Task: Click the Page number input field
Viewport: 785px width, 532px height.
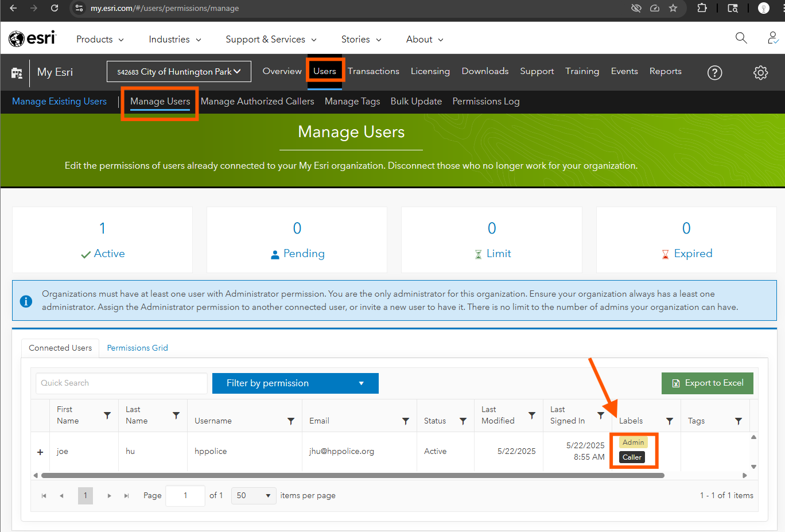Action: [x=185, y=495]
